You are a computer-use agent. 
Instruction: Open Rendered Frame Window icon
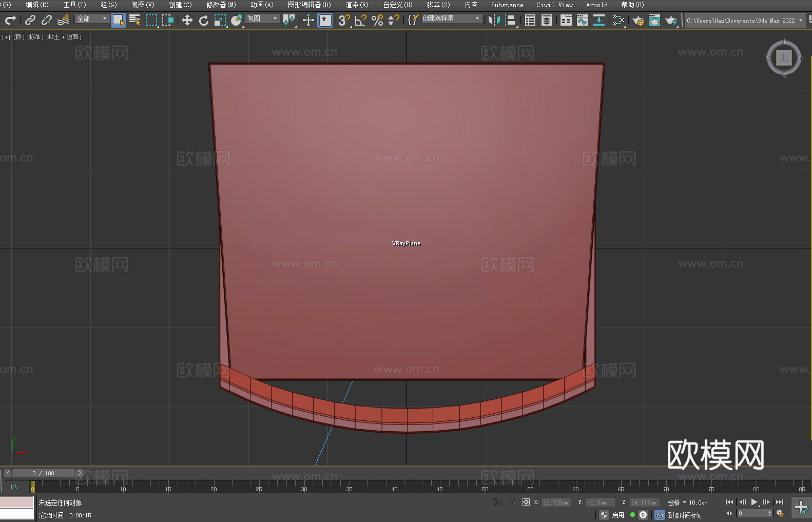coord(654,20)
